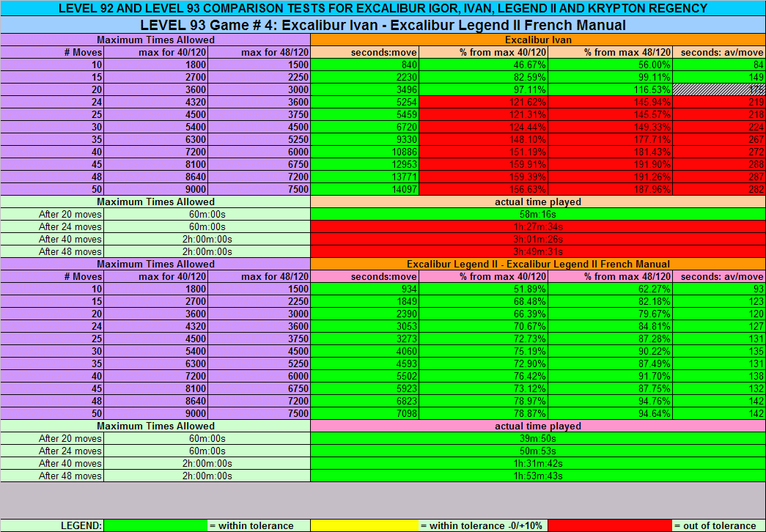
Task: Click the av/move cell showing 138
Action: pos(718,376)
